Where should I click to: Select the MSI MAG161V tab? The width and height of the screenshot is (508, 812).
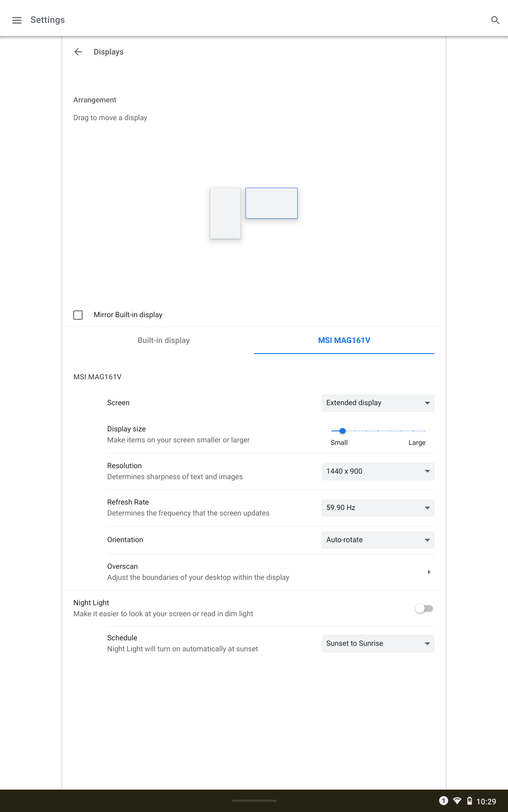point(344,340)
